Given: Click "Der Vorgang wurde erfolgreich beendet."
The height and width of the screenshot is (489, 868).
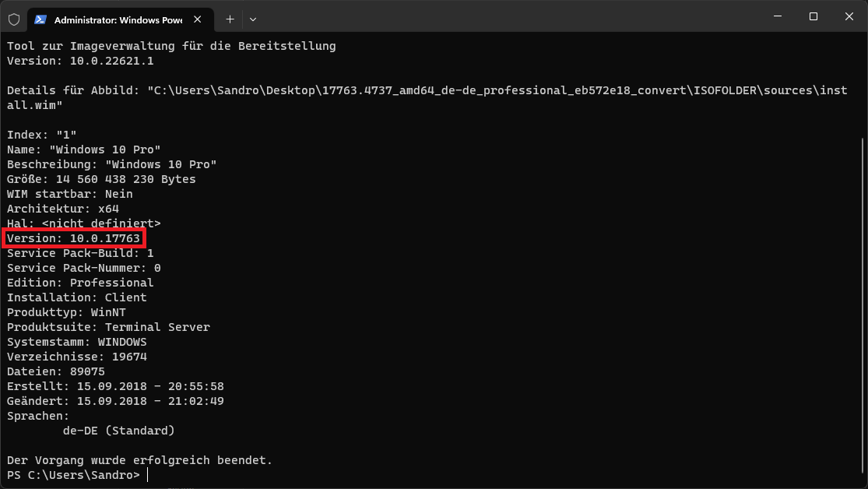Looking at the screenshot, I should point(139,460).
